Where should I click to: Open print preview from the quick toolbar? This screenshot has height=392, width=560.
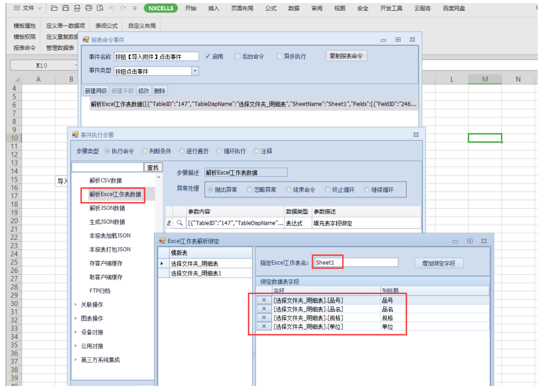coord(100,8)
